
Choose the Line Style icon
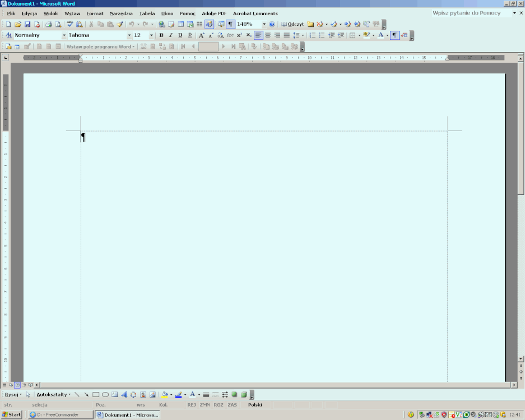click(206, 395)
